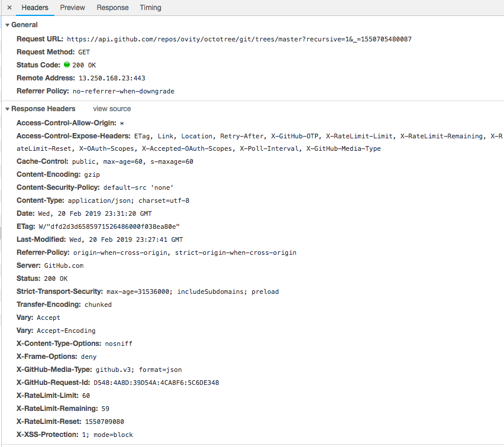The height and width of the screenshot is (447, 504).
Task: Select the Timing tab
Action: pyautogui.click(x=150, y=8)
